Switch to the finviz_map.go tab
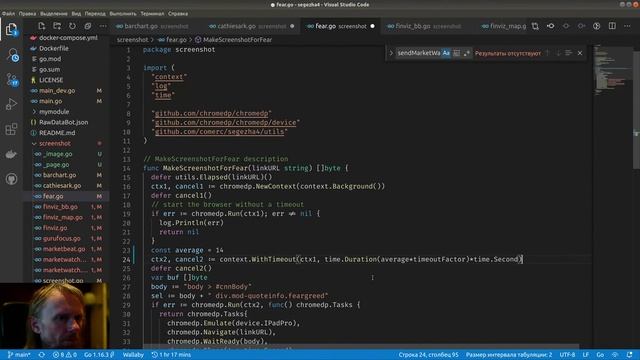 click(504, 26)
